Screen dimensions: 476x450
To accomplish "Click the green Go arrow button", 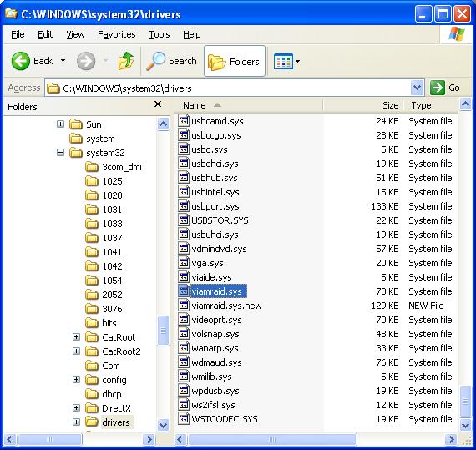I will pyautogui.click(x=438, y=88).
